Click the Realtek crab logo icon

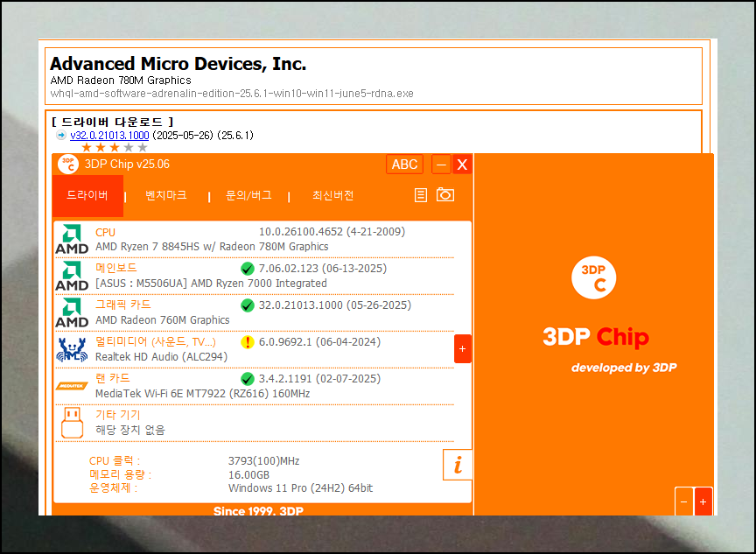pyautogui.click(x=72, y=349)
